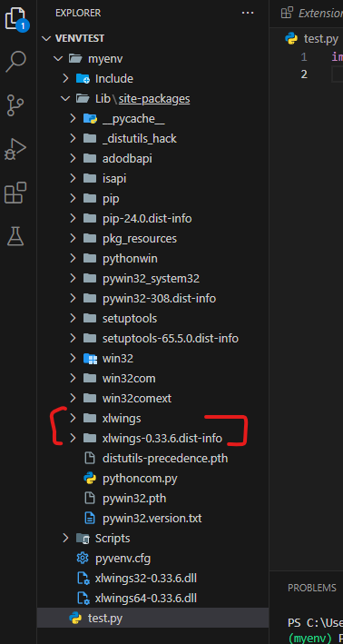Open the Source Control view icon
343x644 pixels.
click(16, 104)
